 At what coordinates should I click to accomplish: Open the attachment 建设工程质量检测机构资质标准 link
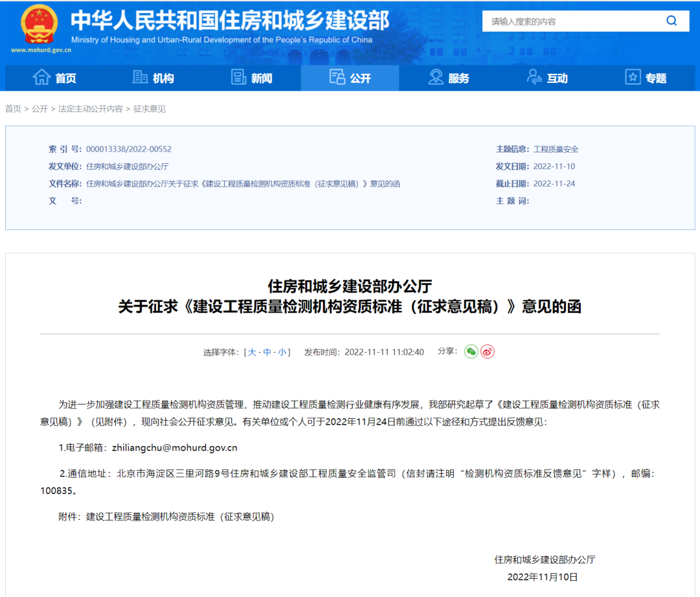point(180,517)
